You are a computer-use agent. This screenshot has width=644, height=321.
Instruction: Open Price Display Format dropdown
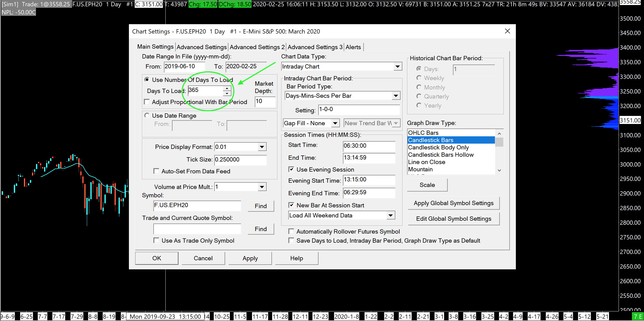tap(262, 147)
